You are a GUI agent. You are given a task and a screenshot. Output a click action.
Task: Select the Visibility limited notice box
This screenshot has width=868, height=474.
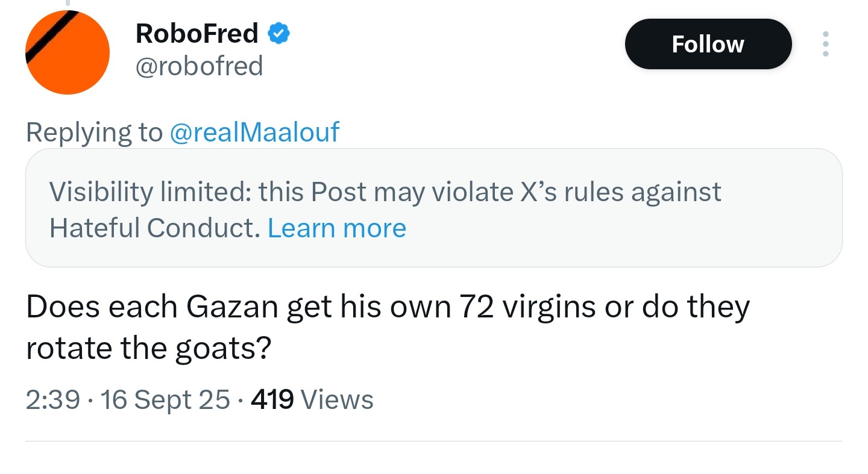click(433, 208)
